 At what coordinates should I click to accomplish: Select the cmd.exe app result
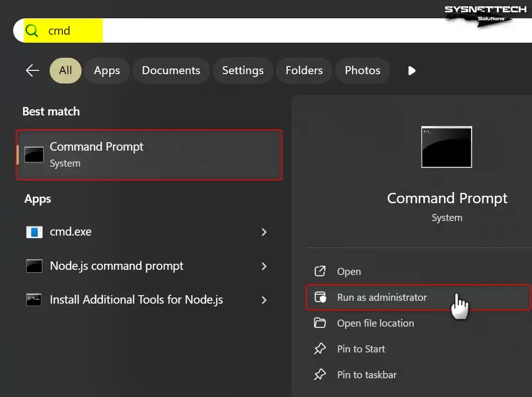[149, 232]
